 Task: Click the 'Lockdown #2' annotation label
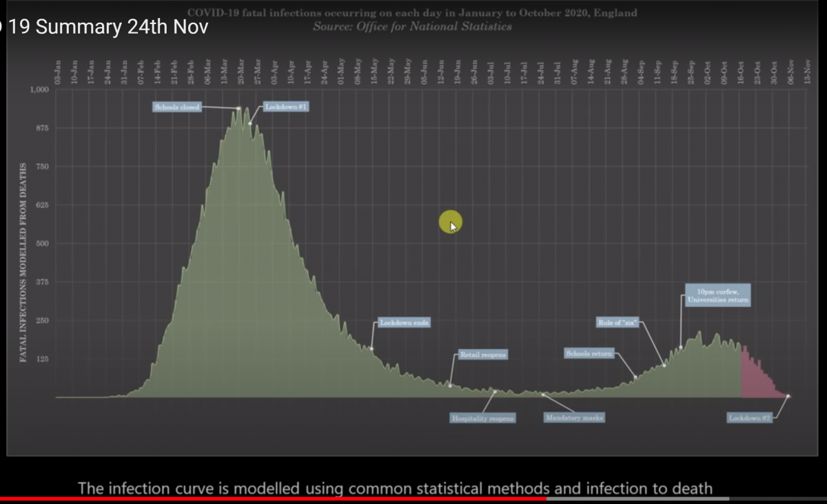(x=749, y=418)
